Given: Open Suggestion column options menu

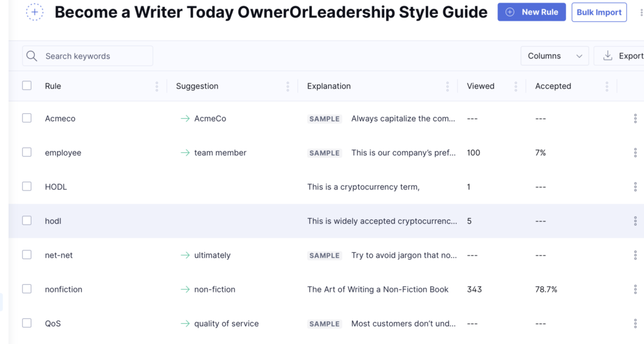Looking at the screenshot, I should tap(287, 86).
